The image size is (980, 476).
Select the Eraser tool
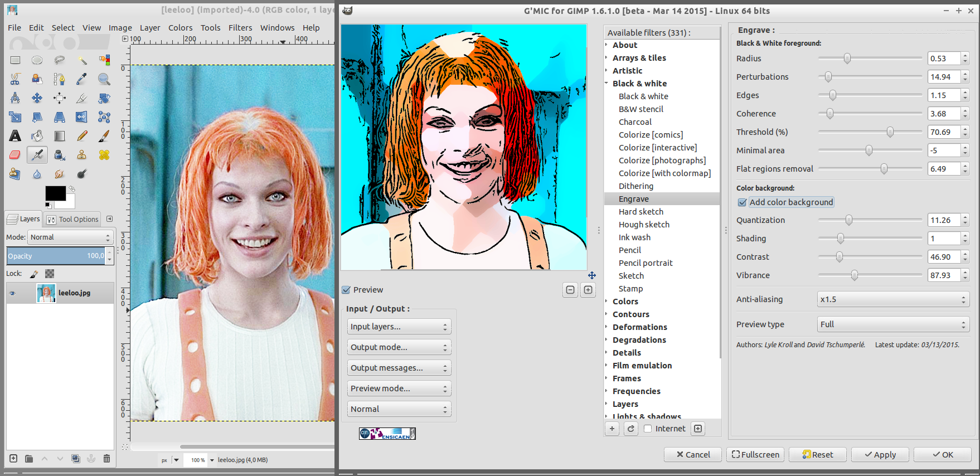pyautogui.click(x=15, y=155)
